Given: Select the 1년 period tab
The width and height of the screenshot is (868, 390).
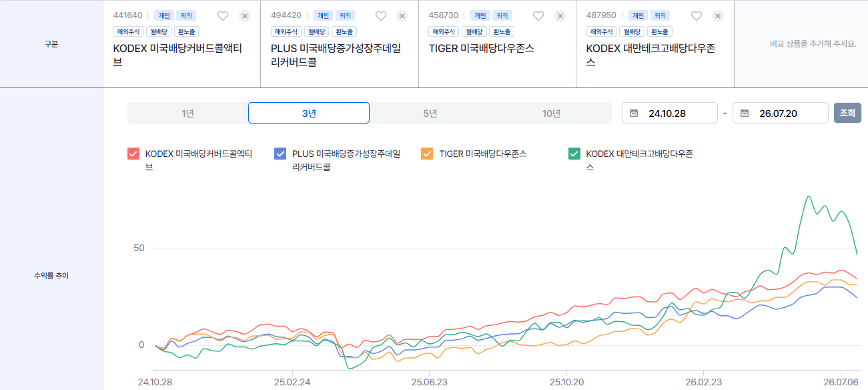Looking at the screenshot, I should pos(187,113).
